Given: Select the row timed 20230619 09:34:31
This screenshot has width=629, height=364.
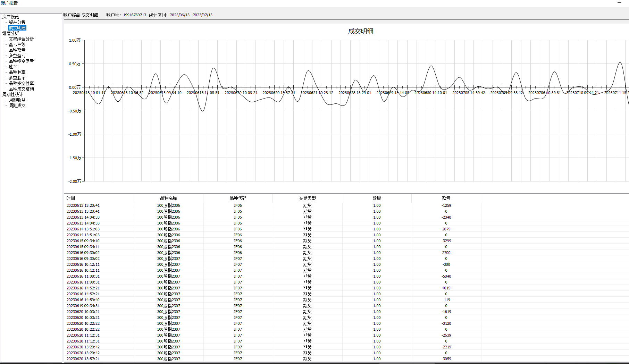Looking at the screenshot, I should (83, 306).
